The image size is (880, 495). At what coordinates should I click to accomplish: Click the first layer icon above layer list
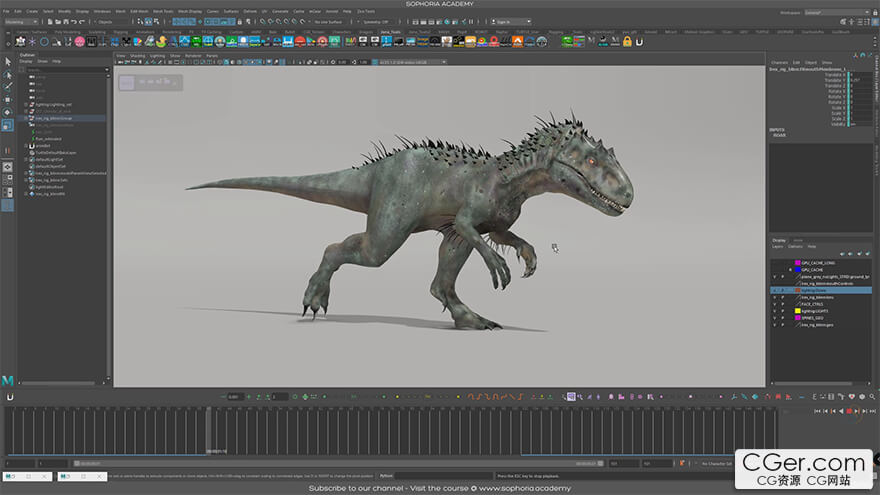(x=842, y=254)
